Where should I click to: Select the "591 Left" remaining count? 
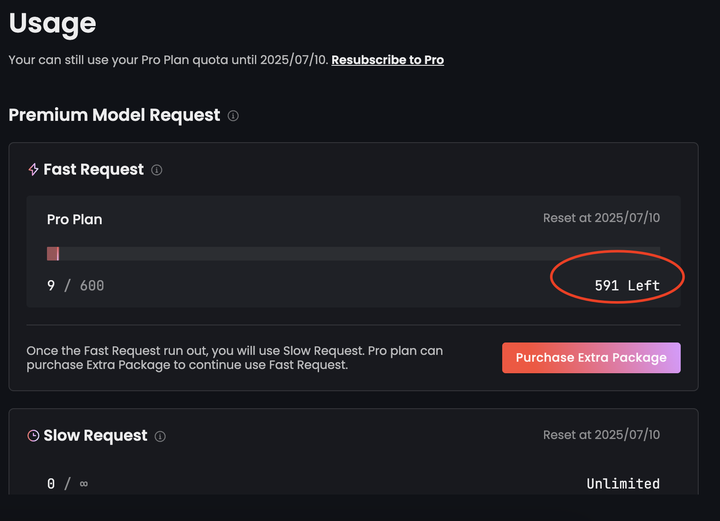[x=627, y=286]
